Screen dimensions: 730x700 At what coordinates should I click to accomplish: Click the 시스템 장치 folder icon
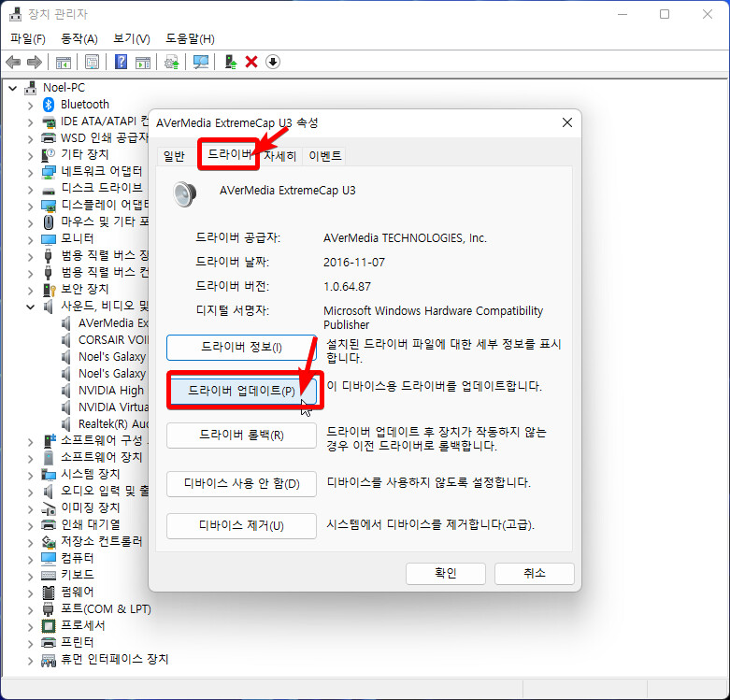point(49,474)
